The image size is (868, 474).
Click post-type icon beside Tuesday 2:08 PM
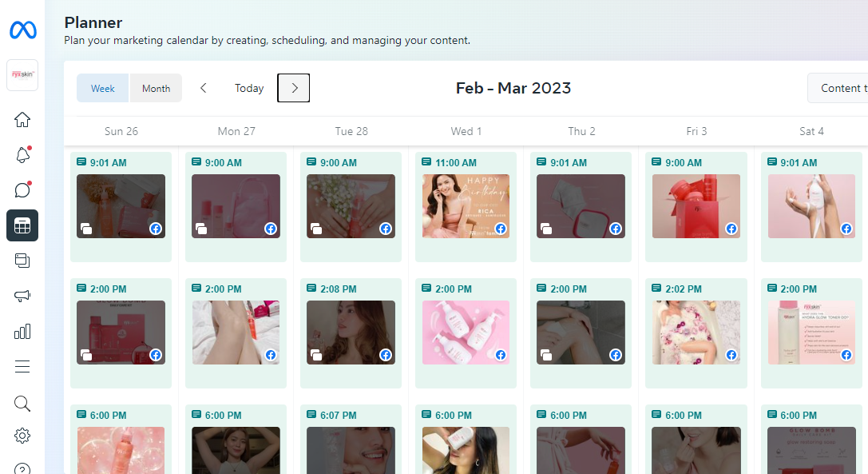point(311,289)
